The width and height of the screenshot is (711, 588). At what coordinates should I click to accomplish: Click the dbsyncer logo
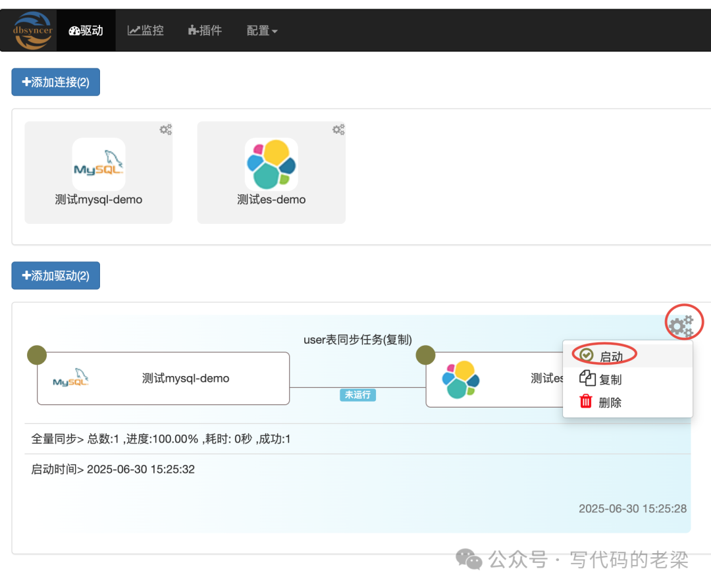(32, 30)
